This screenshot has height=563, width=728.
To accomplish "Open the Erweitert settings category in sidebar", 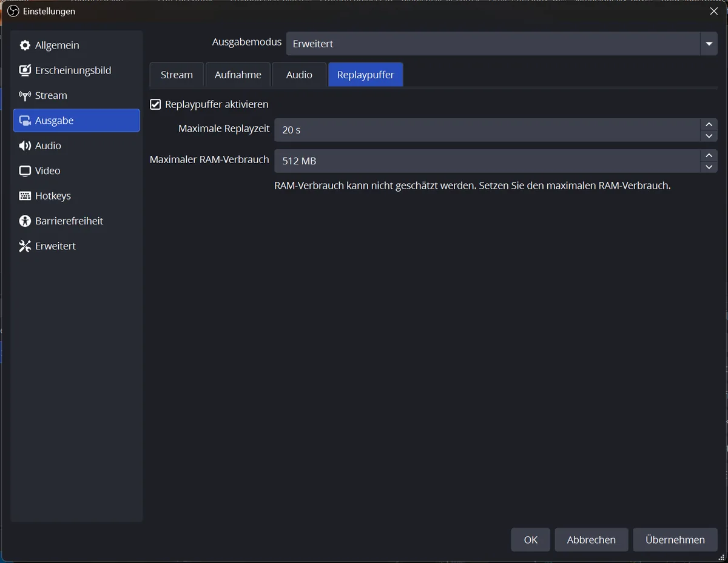I will pos(76,246).
